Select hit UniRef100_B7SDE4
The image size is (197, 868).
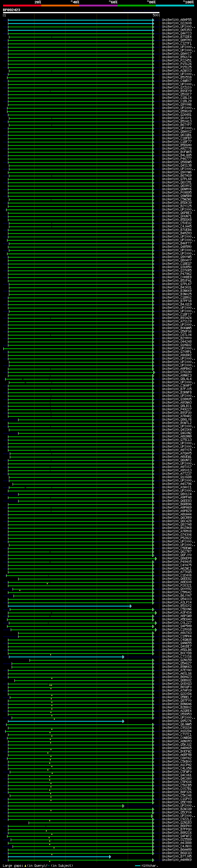(177, 37)
